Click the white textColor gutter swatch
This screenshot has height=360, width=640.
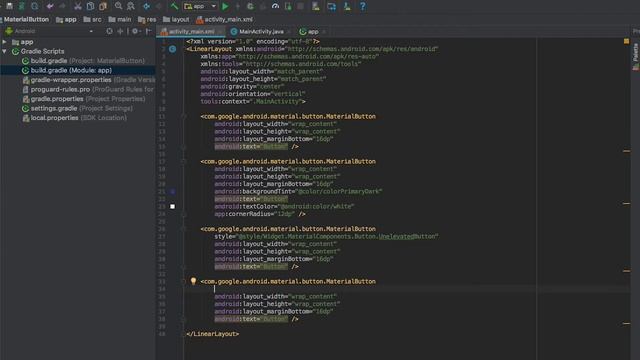[x=173, y=207]
